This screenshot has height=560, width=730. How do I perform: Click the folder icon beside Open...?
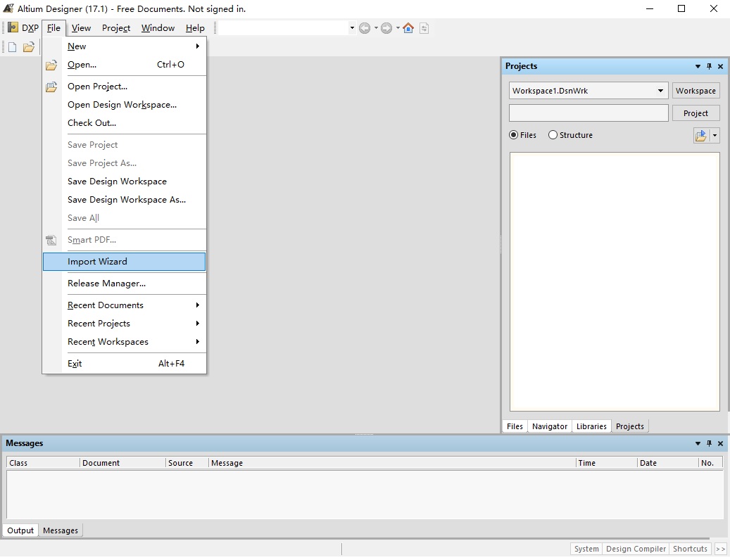click(x=51, y=65)
